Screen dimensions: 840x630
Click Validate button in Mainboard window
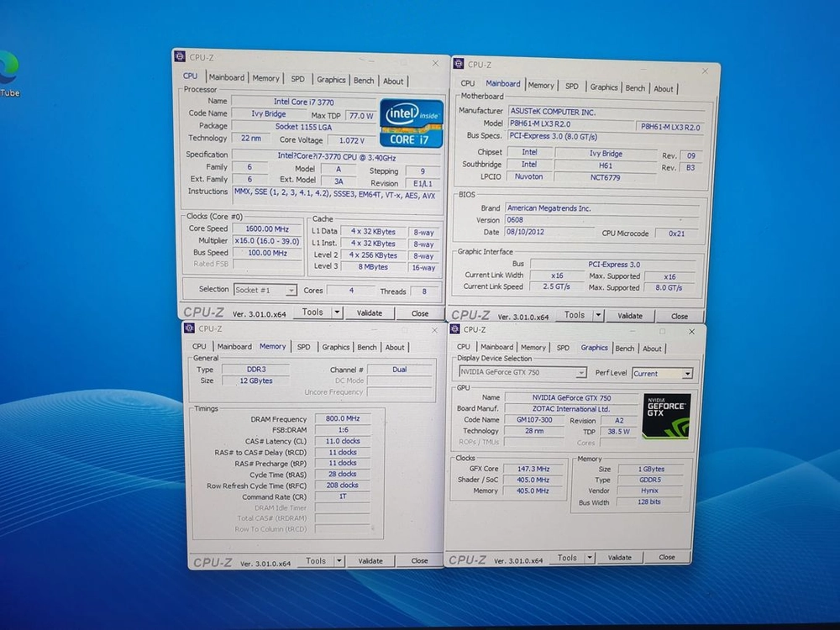point(630,316)
